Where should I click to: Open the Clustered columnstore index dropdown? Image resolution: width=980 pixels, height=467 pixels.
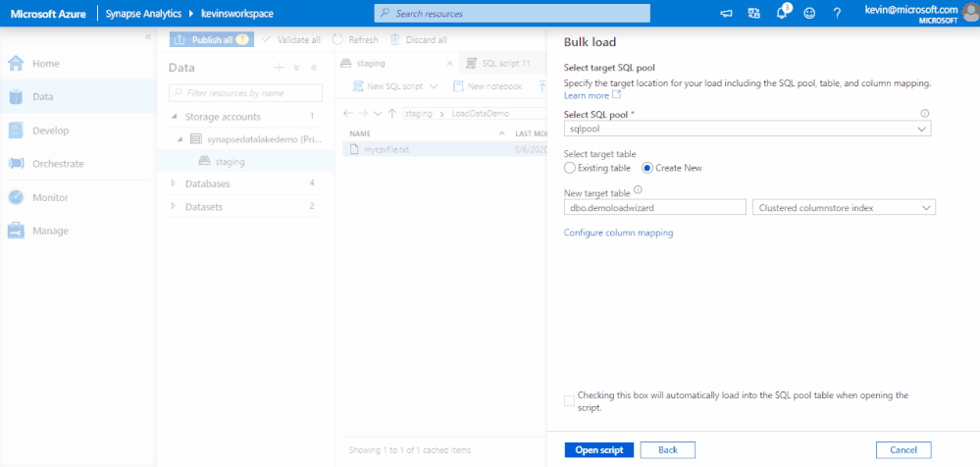pyautogui.click(x=845, y=208)
